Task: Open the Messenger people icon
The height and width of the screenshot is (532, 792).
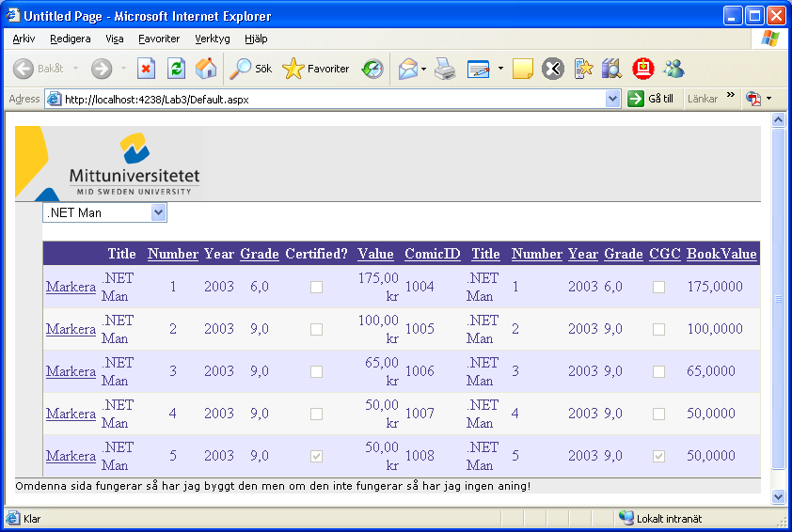Action: (x=673, y=69)
